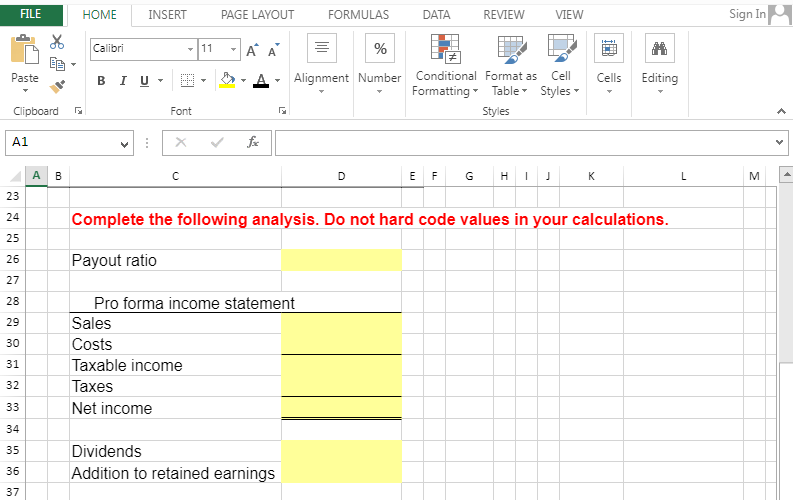Click the account avatar next to Sign In
The width and height of the screenshot is (793, 500).
pos(780,14)
